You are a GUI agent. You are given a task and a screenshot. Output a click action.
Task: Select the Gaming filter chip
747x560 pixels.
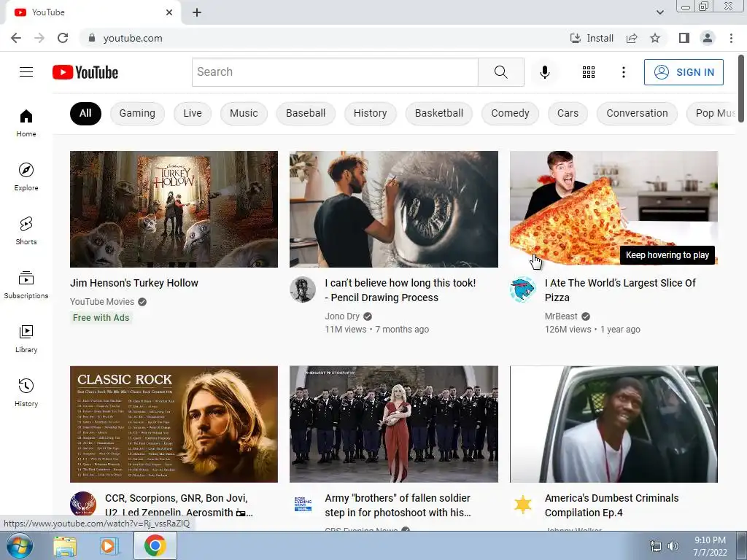137,113
